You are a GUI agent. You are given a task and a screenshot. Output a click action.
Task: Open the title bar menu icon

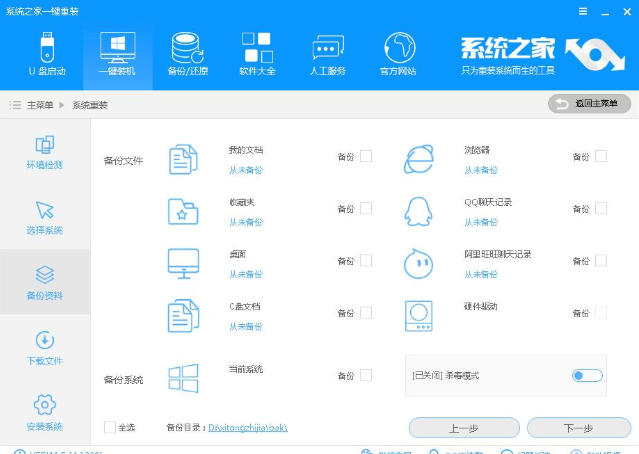[x=583, y=9]
